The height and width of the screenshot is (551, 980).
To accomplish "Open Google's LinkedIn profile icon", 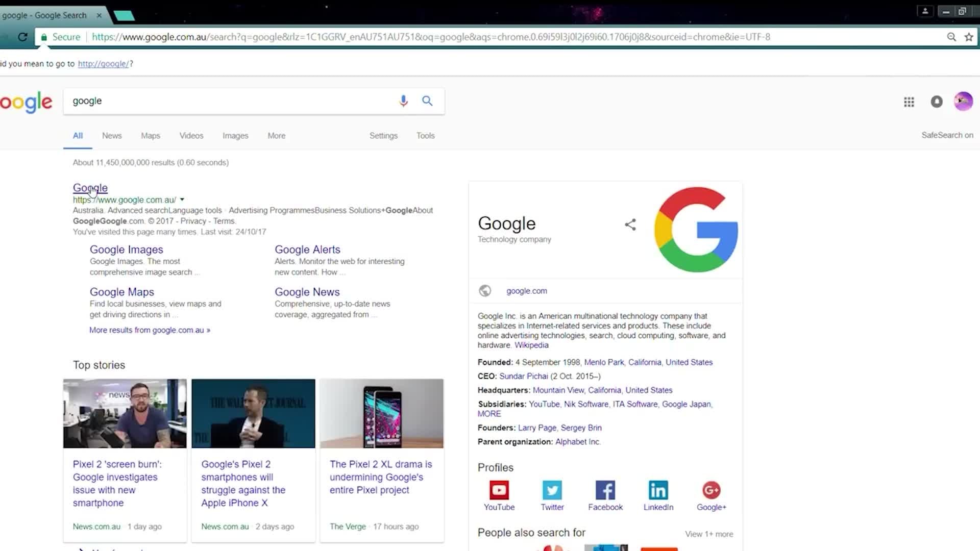I will click(658, 490).
